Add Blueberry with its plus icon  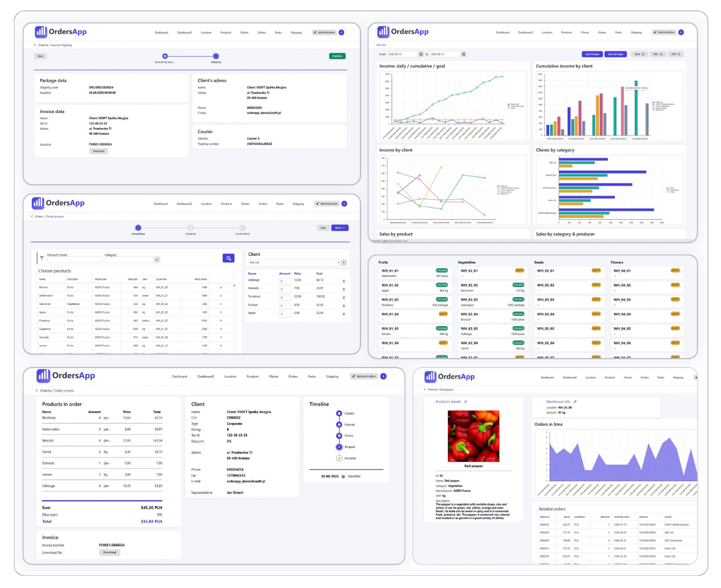(221, 321)
